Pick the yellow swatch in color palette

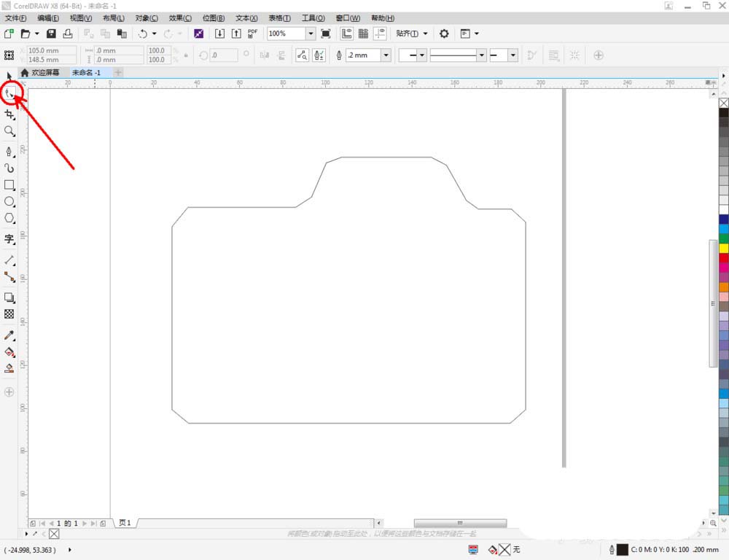pos(723,248)
